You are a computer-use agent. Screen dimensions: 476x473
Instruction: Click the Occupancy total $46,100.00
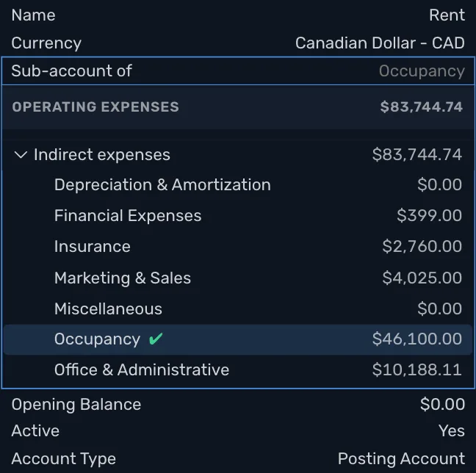point(417,339)
